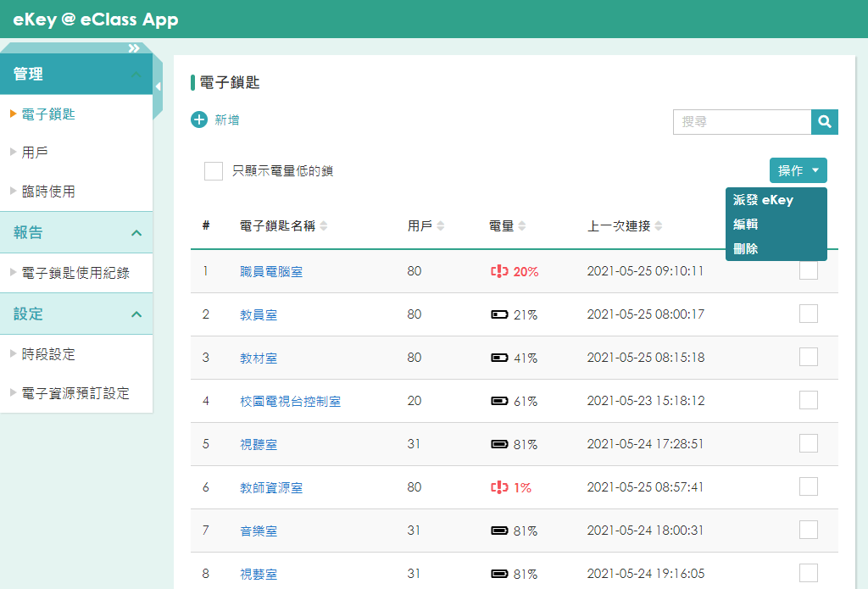Click into the 搜尋 search field
Viewport: 868px width, 589px height.
click(x=743, y=122)
